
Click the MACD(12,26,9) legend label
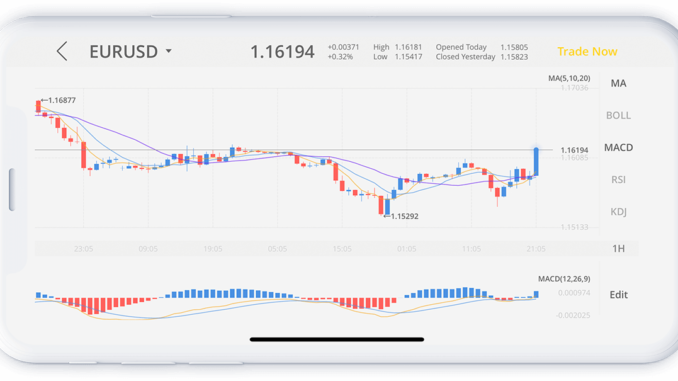click(564, 279)
